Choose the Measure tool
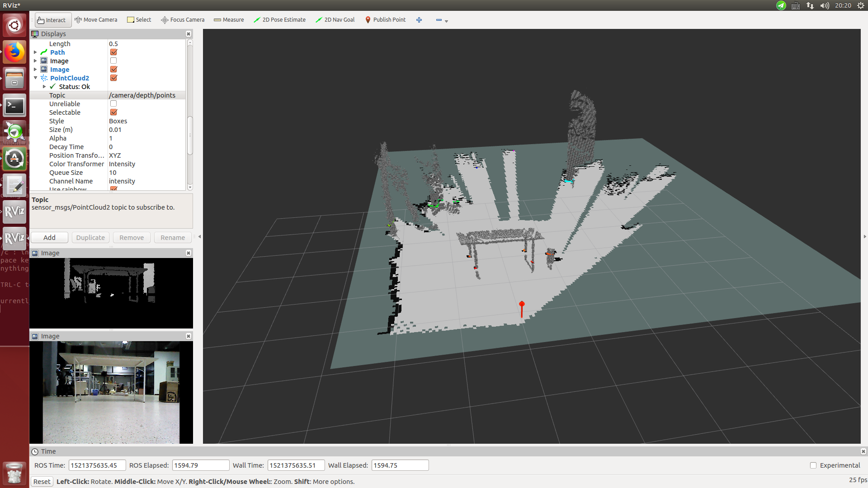This screenshot has width=868, height=488. coord(229,20)
